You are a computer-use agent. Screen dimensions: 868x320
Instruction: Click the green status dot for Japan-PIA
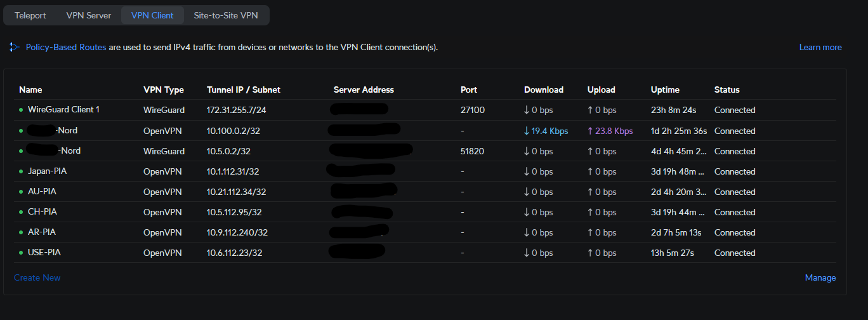tap(21, 171)
